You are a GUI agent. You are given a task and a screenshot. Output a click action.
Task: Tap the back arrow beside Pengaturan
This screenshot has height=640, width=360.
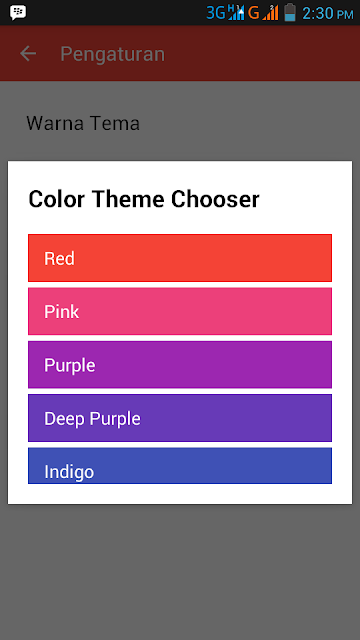click(28, 53)
